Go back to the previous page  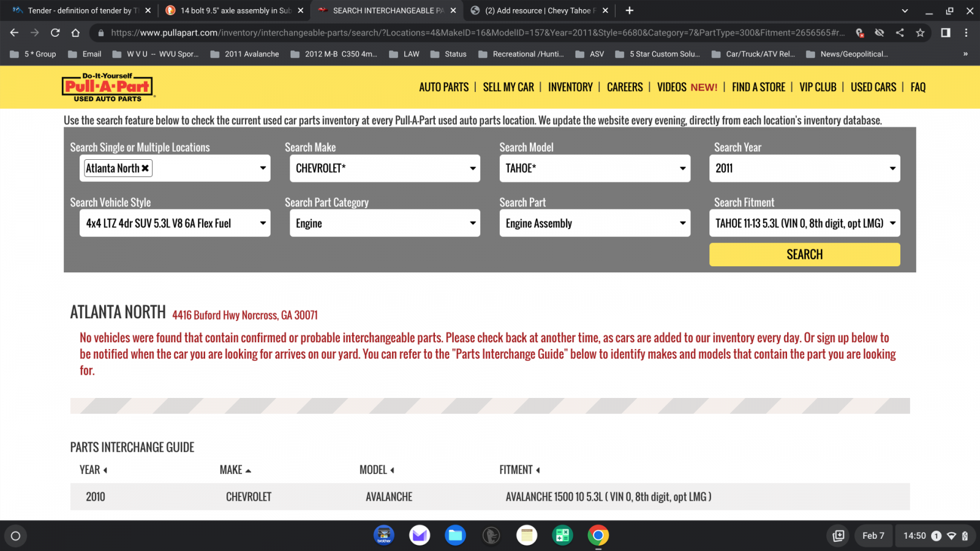pyautogui.click(x=14, y=32)
